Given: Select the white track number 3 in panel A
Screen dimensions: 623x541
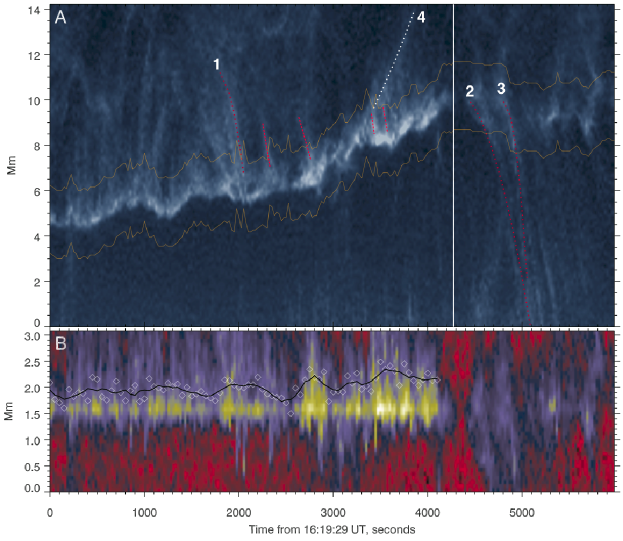Looking at the screenshot, I should point(501,89).
